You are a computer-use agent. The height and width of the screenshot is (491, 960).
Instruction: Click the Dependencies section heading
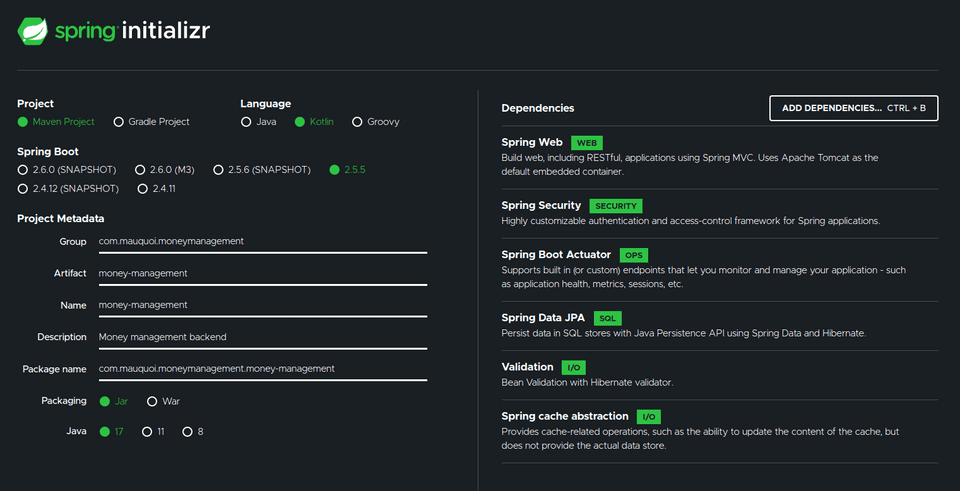coord(538,108)
